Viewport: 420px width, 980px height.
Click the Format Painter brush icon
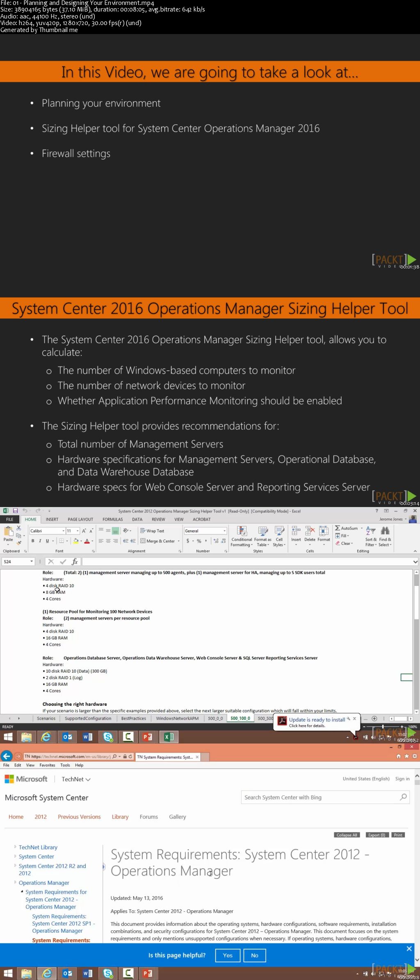tap(18, 543)
